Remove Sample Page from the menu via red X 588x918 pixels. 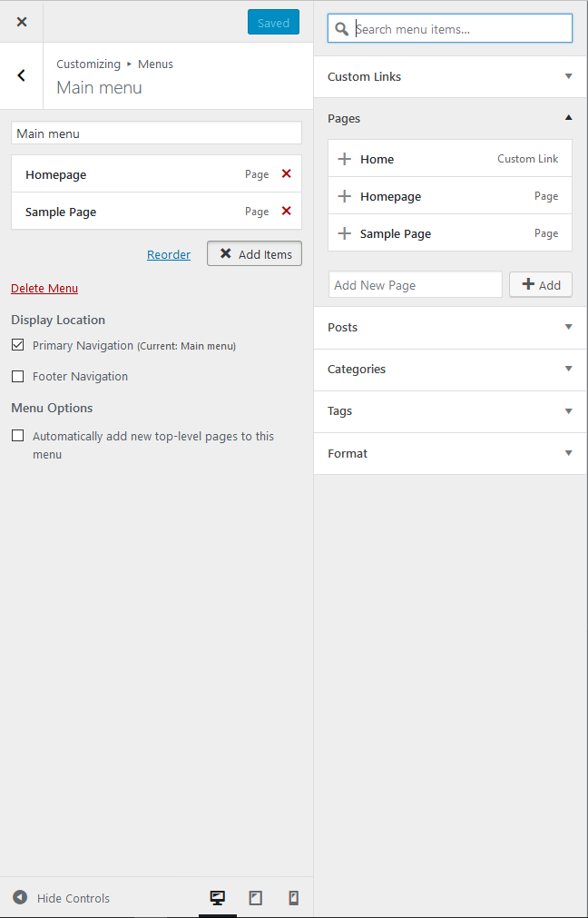click(286, 211)
